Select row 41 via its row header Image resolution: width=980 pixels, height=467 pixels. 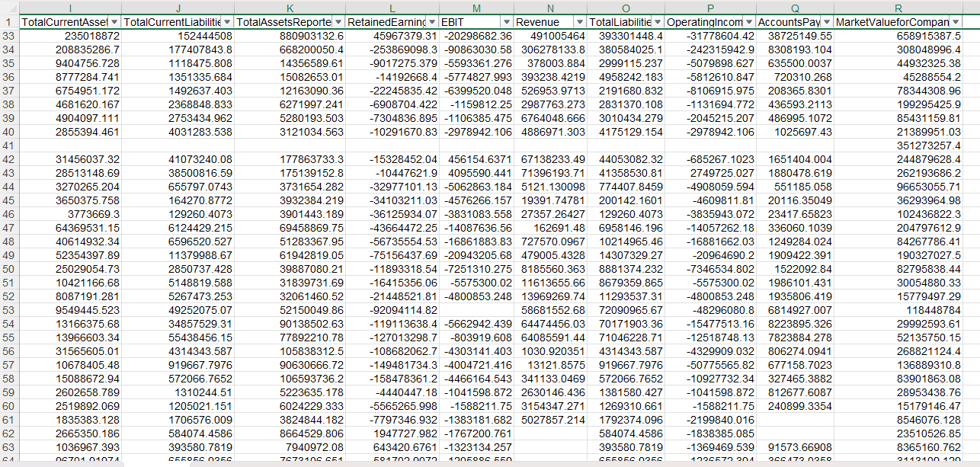(x=9, y=145)
